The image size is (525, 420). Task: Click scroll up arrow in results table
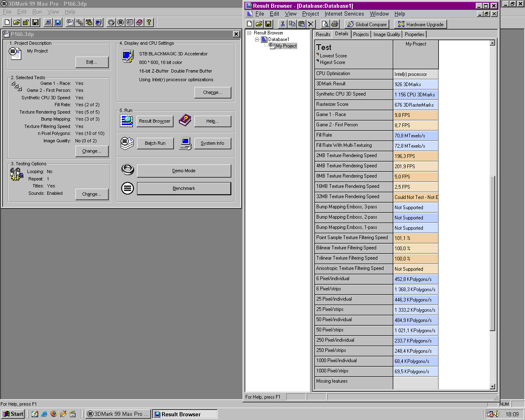coord(493,43)
